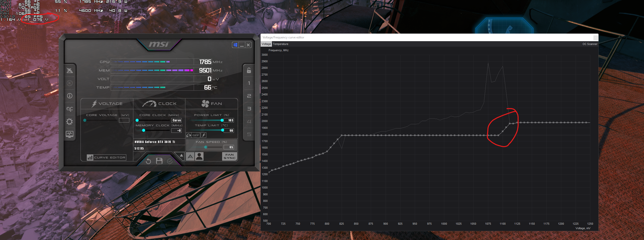Click the core voltage value field
Image resolution: width=644 pixels, height=240 pixels.
point(124,120)
